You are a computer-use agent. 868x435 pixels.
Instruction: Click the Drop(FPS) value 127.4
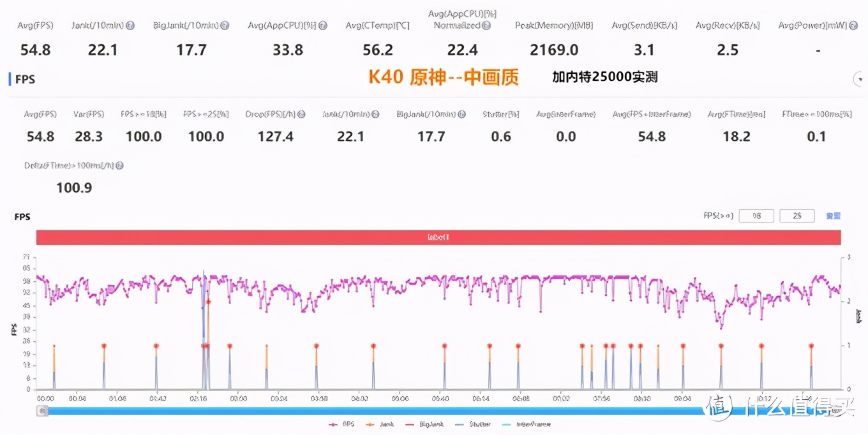(x=275, y=136)
